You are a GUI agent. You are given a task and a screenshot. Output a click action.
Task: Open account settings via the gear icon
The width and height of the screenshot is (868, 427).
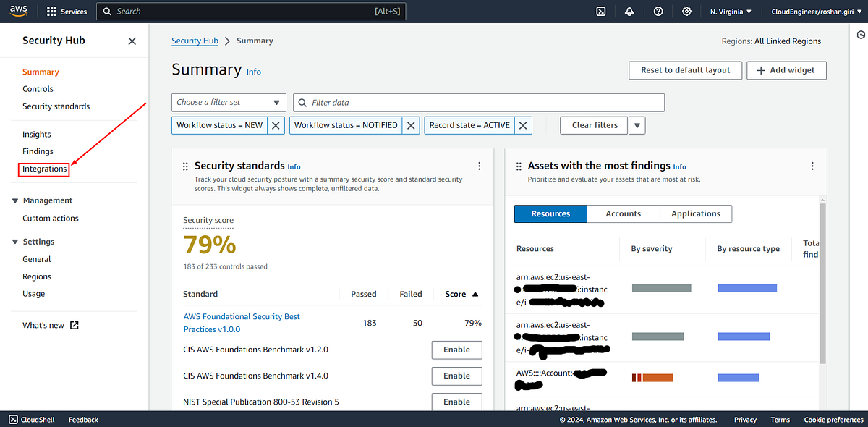(686, 11)
